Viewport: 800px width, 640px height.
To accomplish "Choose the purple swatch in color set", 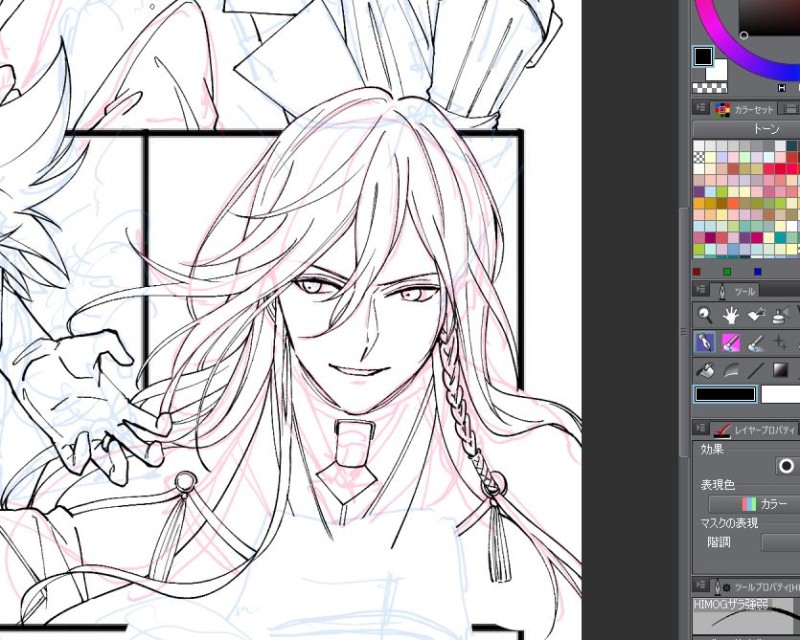I will click(698, 191).
